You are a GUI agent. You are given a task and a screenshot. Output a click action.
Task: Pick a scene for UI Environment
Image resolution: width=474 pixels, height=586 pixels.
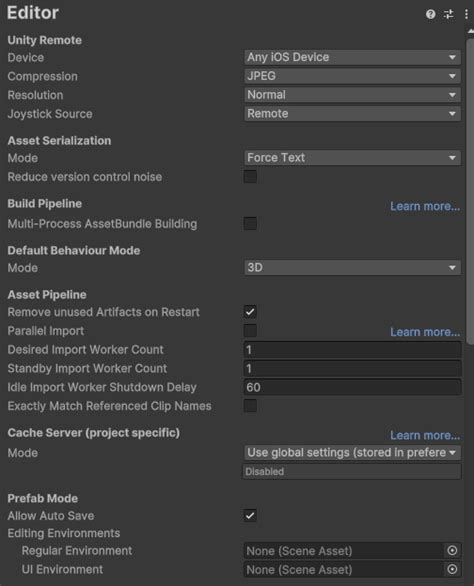tap(452, 569)
